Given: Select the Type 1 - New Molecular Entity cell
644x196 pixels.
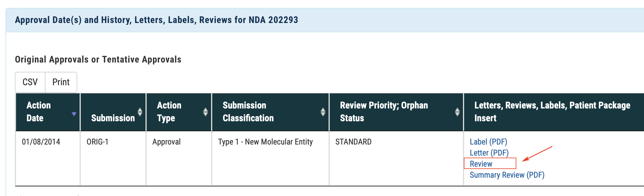Looking at the screenshot, I should [x=265, y=142].
